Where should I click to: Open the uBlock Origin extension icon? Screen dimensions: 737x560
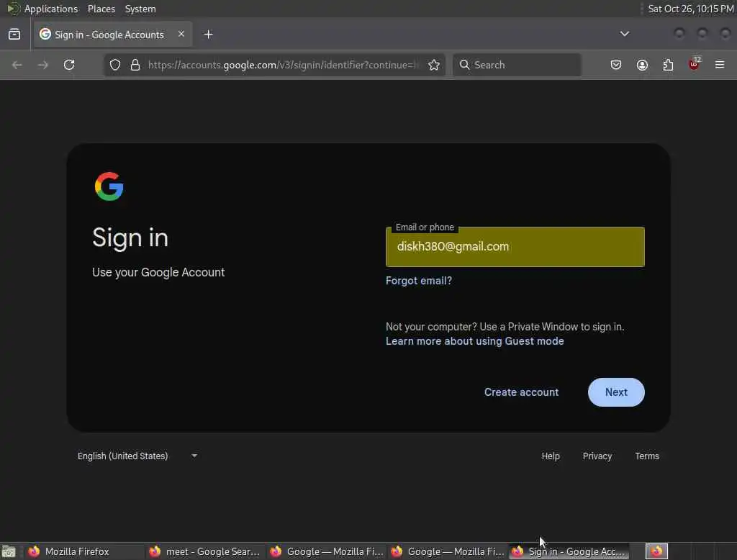pyautogui.click(x=695, y=64)
